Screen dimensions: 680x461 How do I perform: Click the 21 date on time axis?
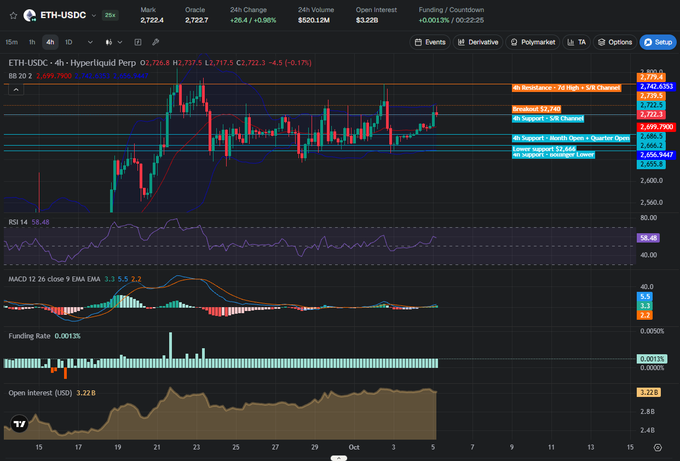pos(157,447)
